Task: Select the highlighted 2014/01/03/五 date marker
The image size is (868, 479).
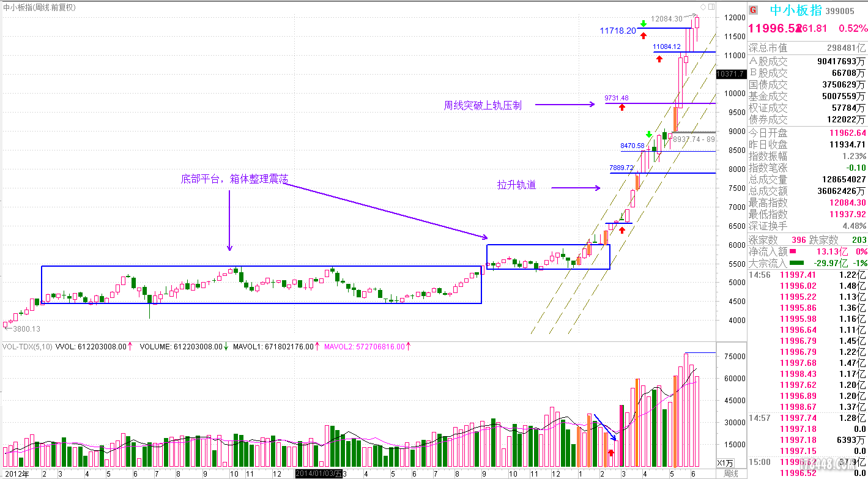Action: pos(320,473)
